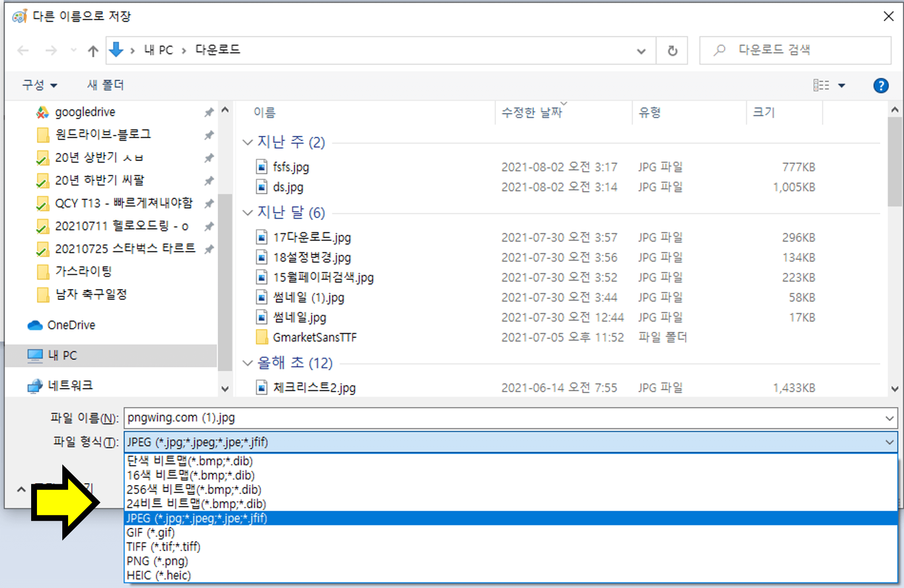
Task: Unpin the QCY T13 folder
Action: 209,203
